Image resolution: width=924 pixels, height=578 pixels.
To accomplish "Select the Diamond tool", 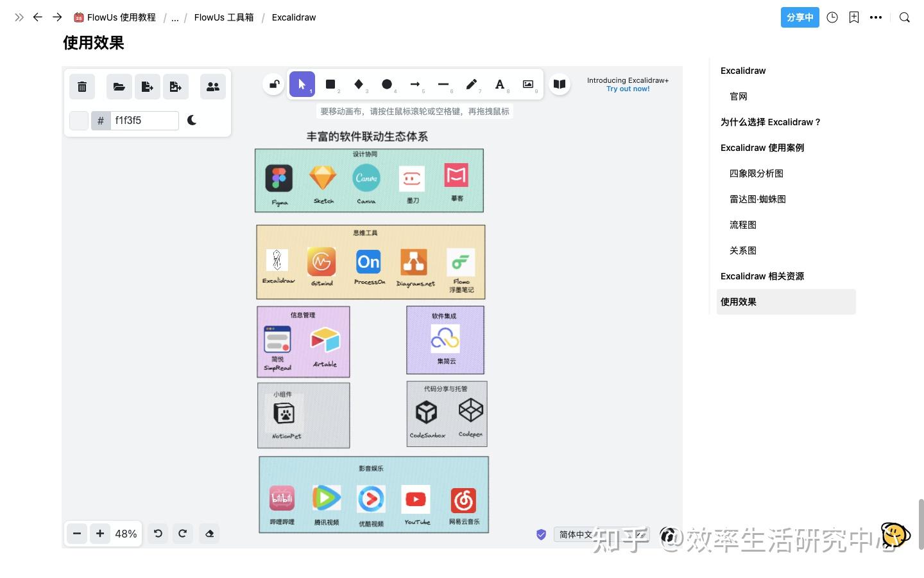I will pos(359,84).
